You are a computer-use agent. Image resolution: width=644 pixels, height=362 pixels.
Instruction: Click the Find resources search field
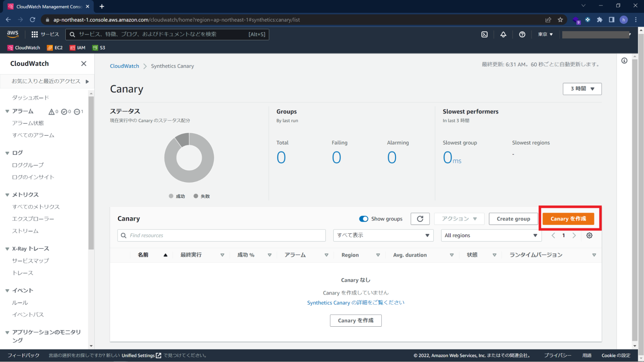tap(222, 236)
